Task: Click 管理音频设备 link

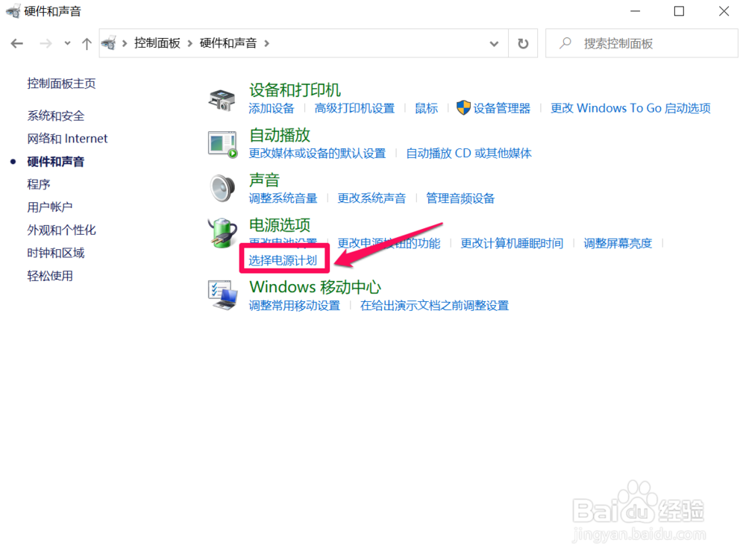Action: click(460, 198)
